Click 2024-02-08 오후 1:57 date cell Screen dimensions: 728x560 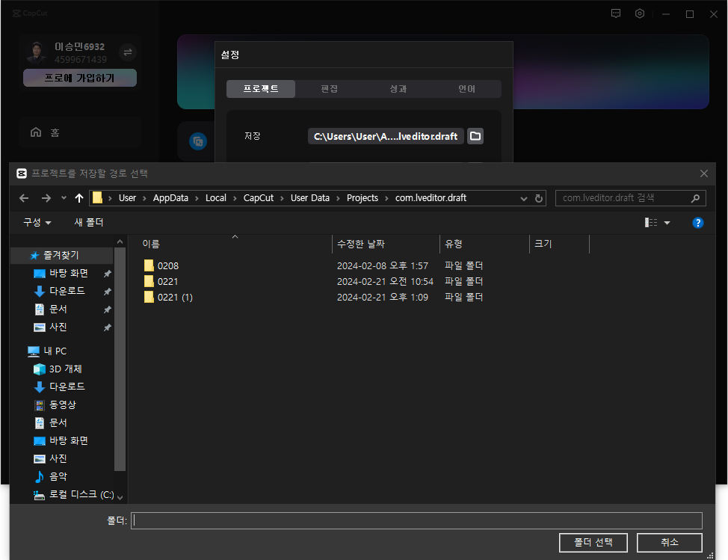(382, 265)
